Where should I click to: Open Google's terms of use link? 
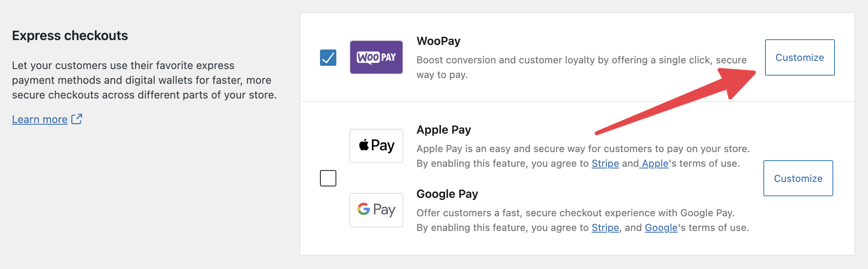tap(661, 228)
